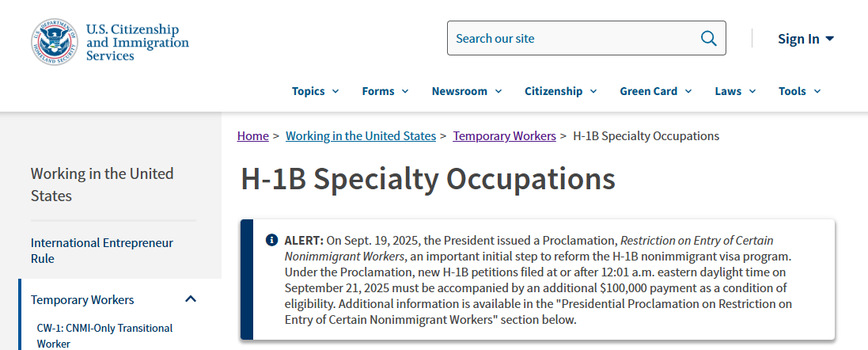Click the Search our site field
The image size is (868, 350).
[x=574, y=38]
